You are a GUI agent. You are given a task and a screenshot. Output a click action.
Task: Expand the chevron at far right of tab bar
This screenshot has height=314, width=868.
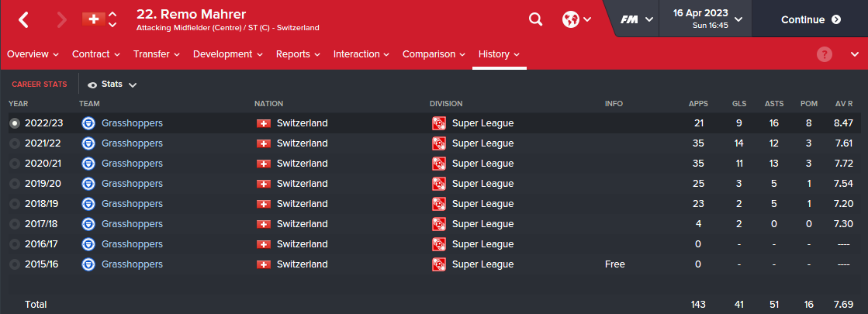click(x=854, y=54)
